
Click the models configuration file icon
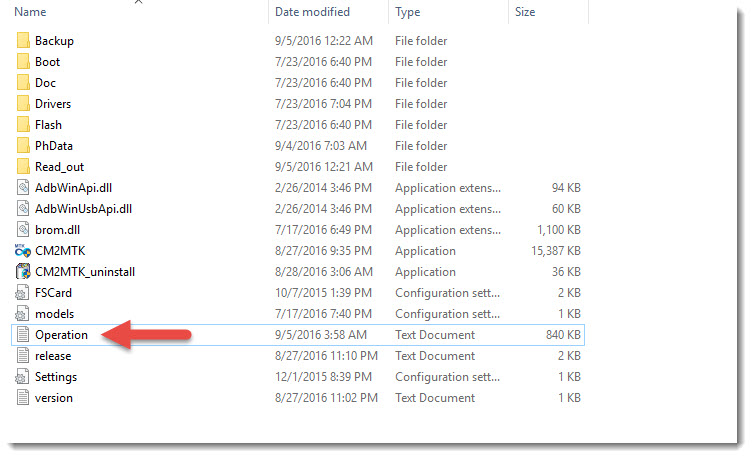tap(22, 314)
